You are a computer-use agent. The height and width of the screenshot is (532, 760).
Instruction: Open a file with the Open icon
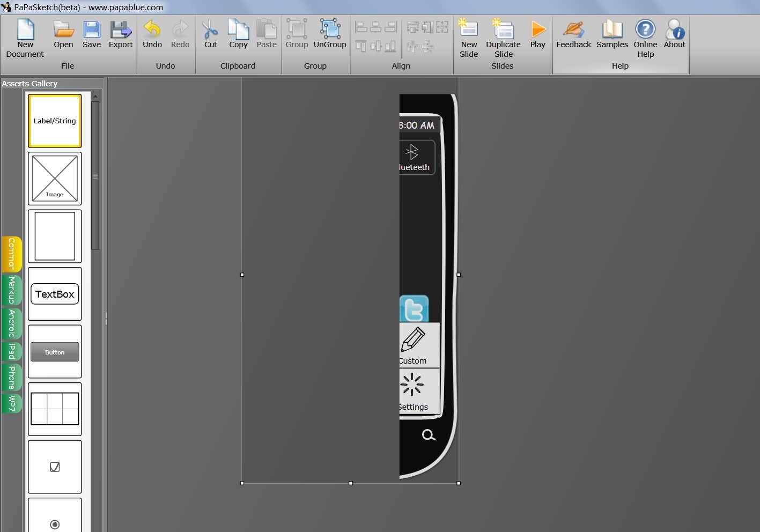click(x=63, y=34)
